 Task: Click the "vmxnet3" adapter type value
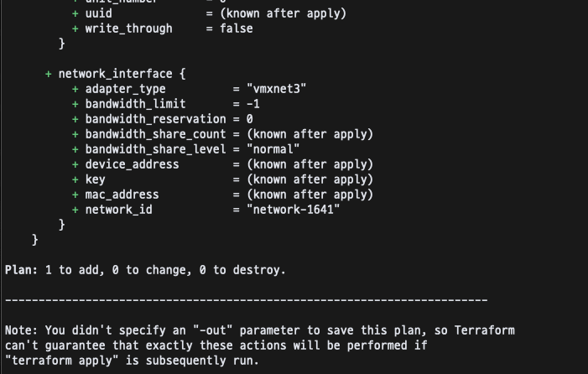(x=276, y=89)
